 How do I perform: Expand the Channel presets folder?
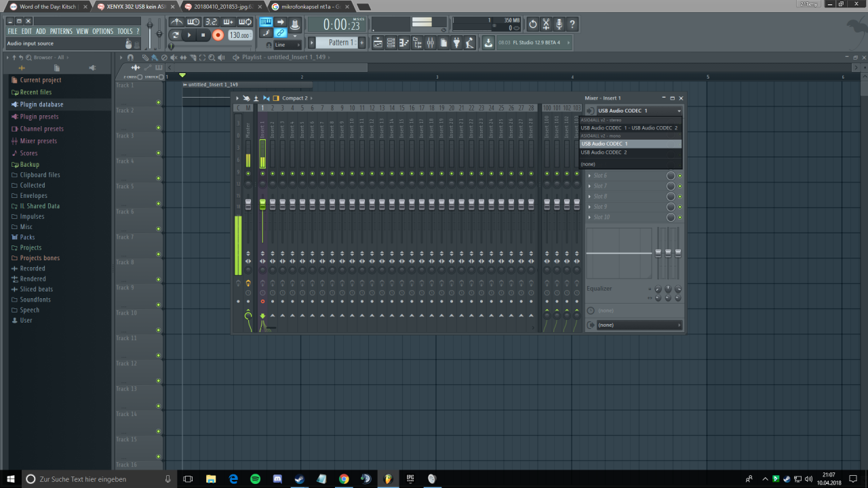click(x=42, y=129)
